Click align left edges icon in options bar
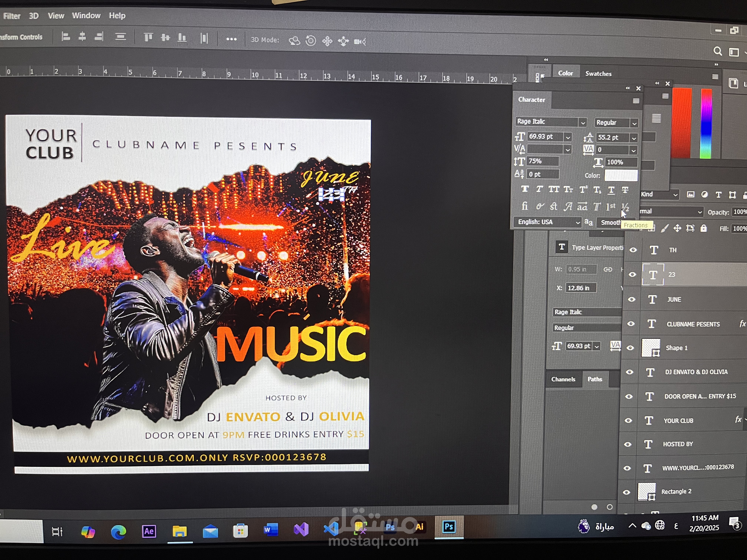This screenshot has width=747, height=560. [66, 36]
